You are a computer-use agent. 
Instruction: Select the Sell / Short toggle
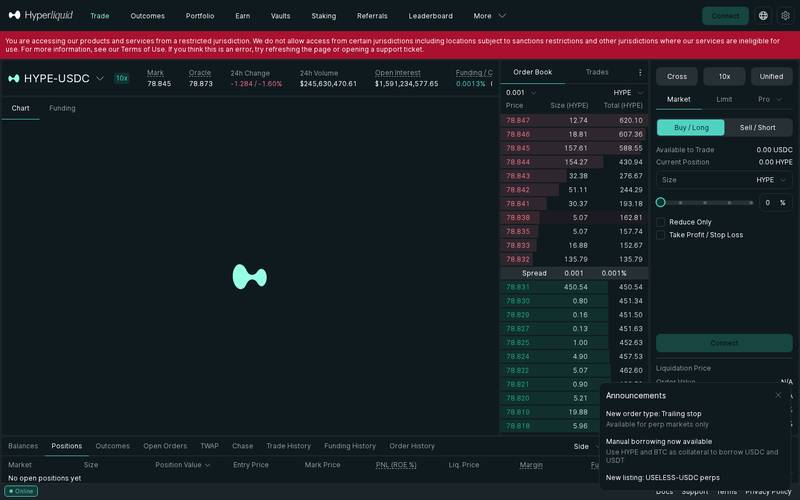click(758, 128)
